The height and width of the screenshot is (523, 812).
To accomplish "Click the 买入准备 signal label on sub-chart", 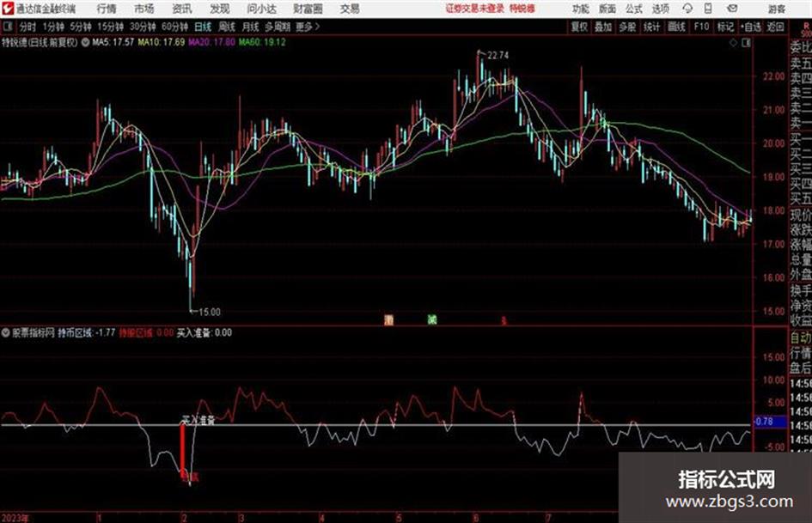I will [x=198, y=420].
